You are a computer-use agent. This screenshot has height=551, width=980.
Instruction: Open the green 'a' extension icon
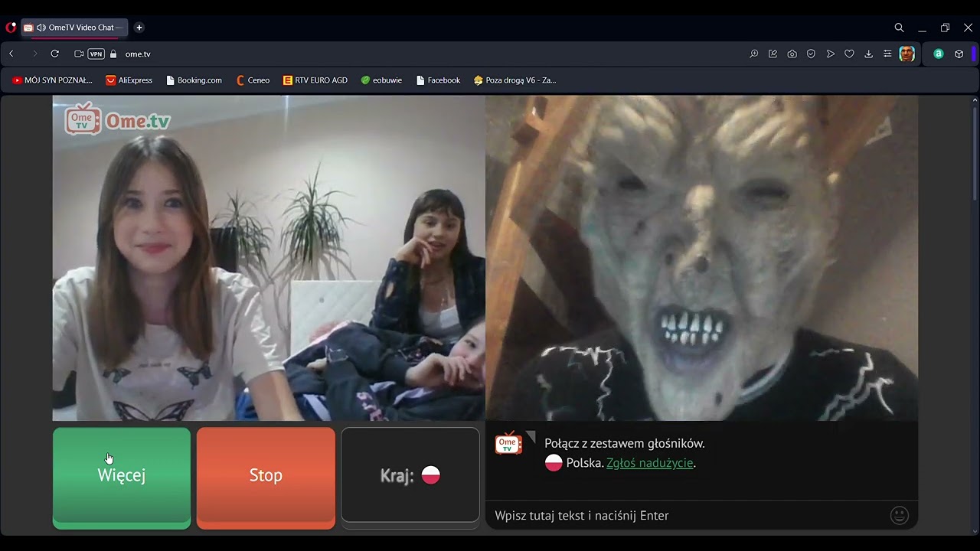pyautogui.click(x=939, y=54)
